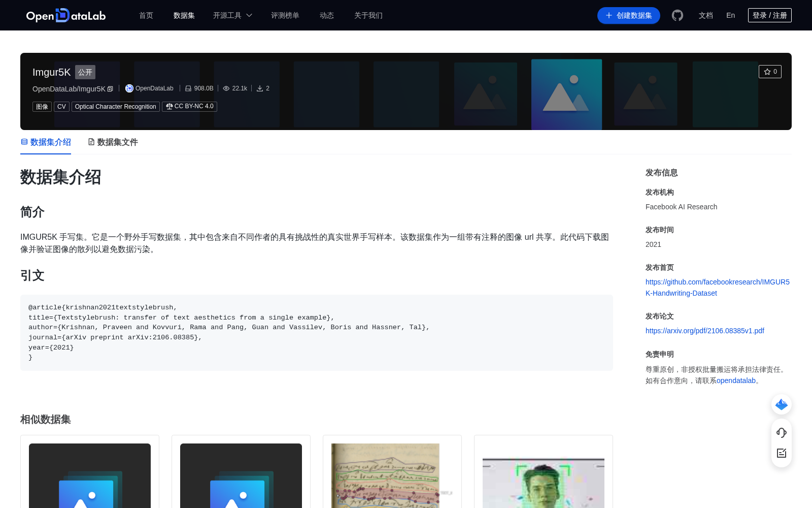The height and width of the screenshot is (508, 812).
Task: Open the customer support headset icon
Action: [782, 432]
